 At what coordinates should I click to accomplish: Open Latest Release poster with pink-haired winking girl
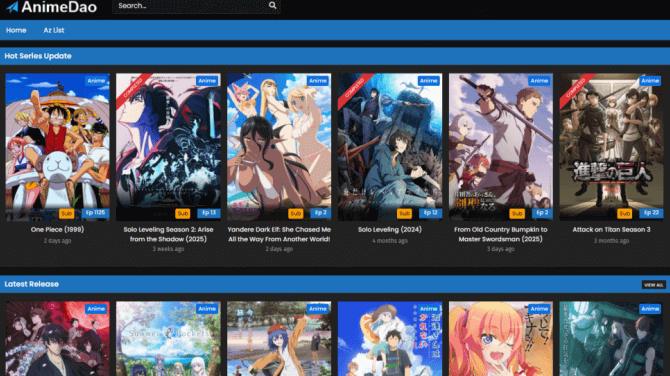click(x=501, y=339)
